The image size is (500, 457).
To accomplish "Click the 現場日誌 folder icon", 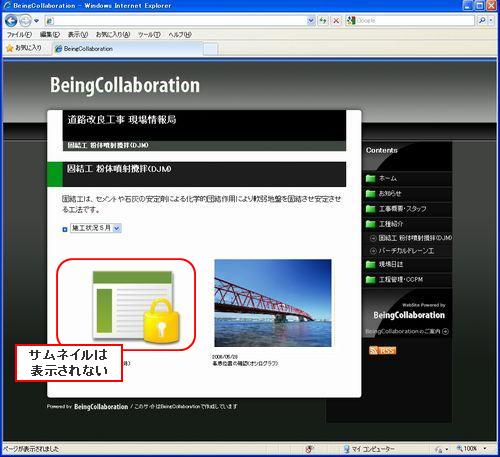I will point(371,265).
